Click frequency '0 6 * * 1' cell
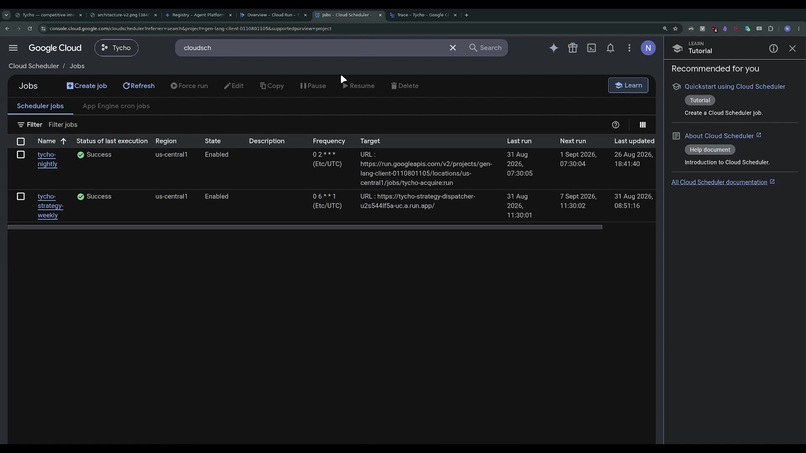Viewport: 806px width, 453px height. (x=327, y=201)
